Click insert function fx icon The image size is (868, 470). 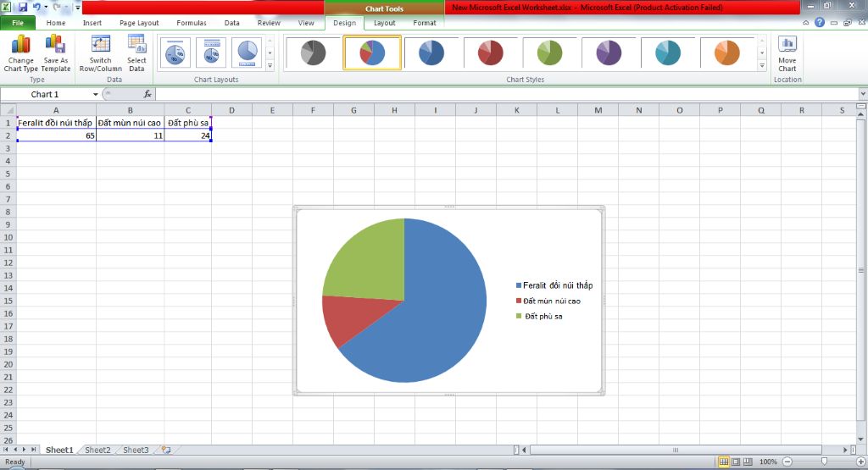[x=147, y=94]
